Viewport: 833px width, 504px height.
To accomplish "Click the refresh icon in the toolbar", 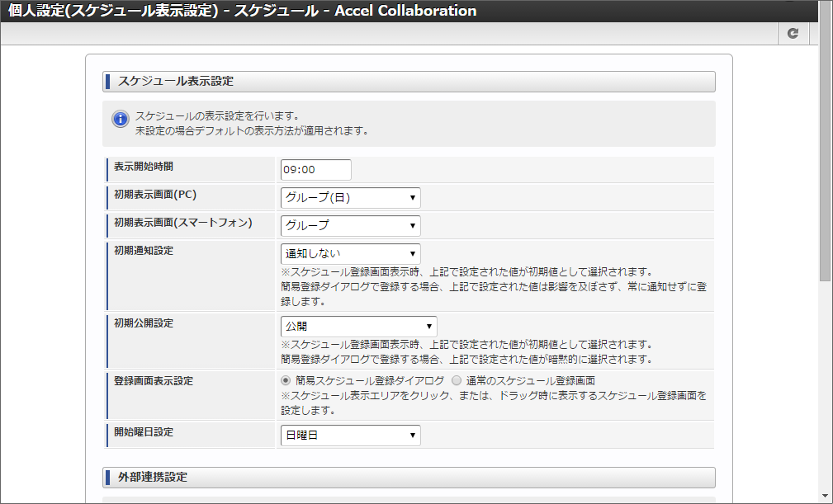I will click(793, 33).
